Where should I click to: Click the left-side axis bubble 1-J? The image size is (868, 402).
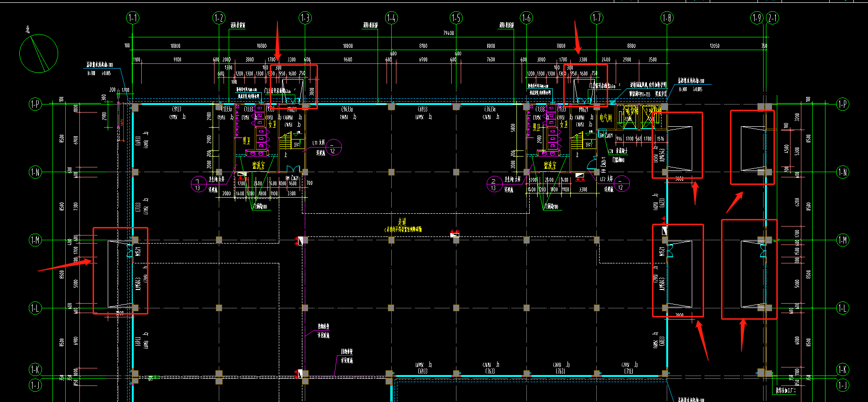[35, 385]
